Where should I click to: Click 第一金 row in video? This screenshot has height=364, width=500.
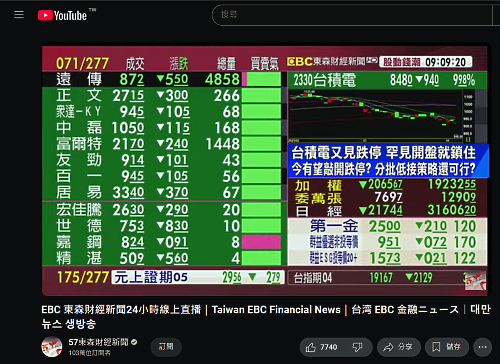[x=387, y=227]
